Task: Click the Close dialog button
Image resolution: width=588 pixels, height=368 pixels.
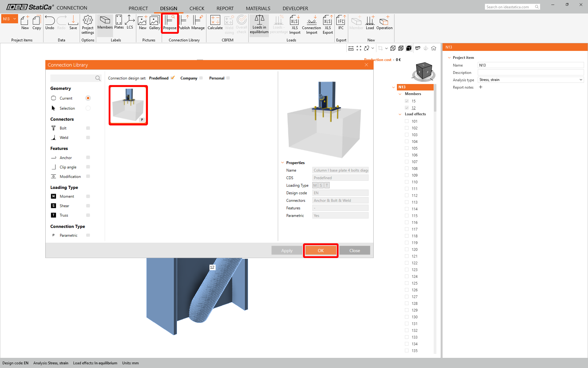Action: (x=354, y=251)
